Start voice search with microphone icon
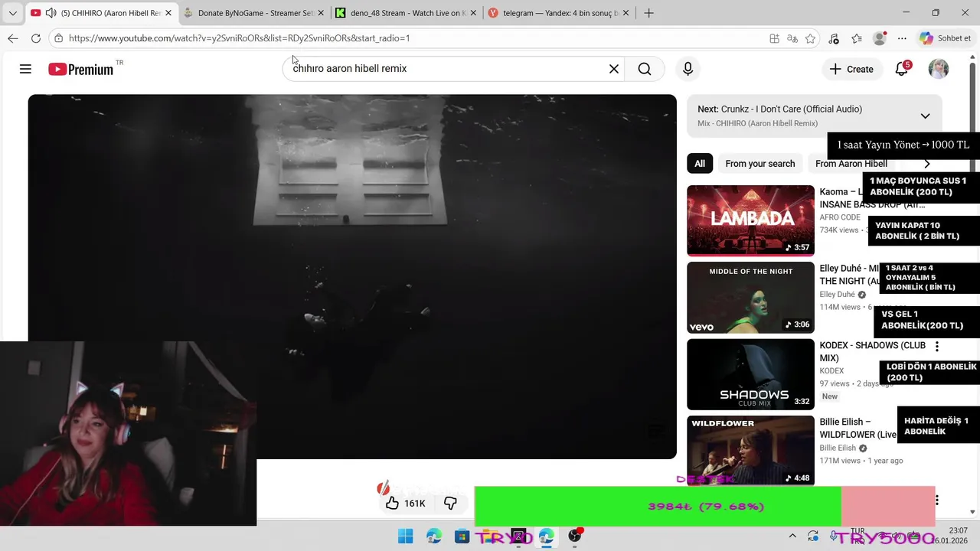The height and width of the screenshot is (551, 980). (688, 69)
